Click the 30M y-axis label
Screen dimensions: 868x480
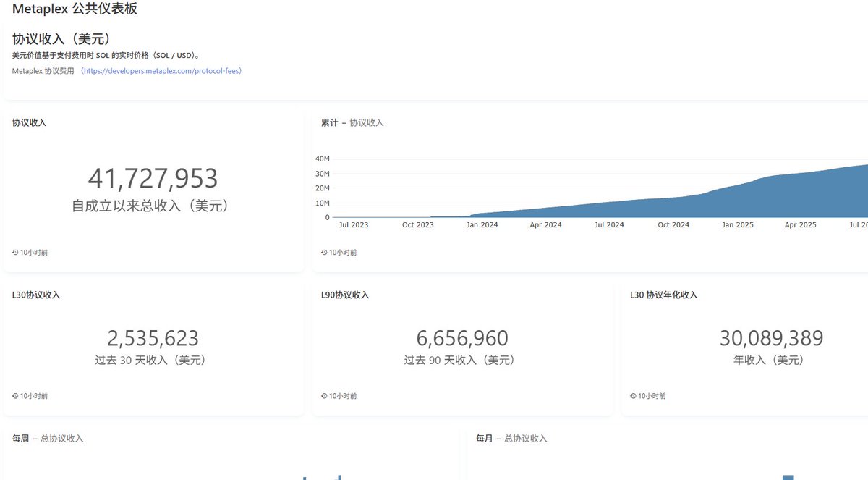(323, 174)
